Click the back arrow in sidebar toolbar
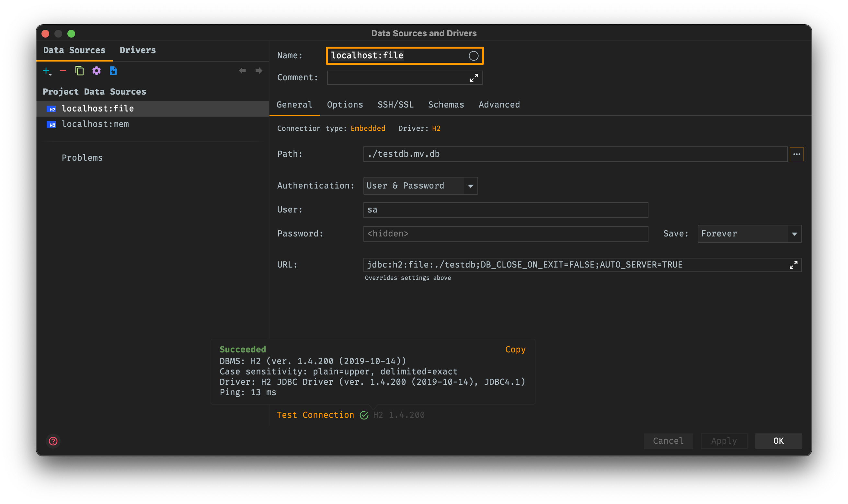 (242, 71)
